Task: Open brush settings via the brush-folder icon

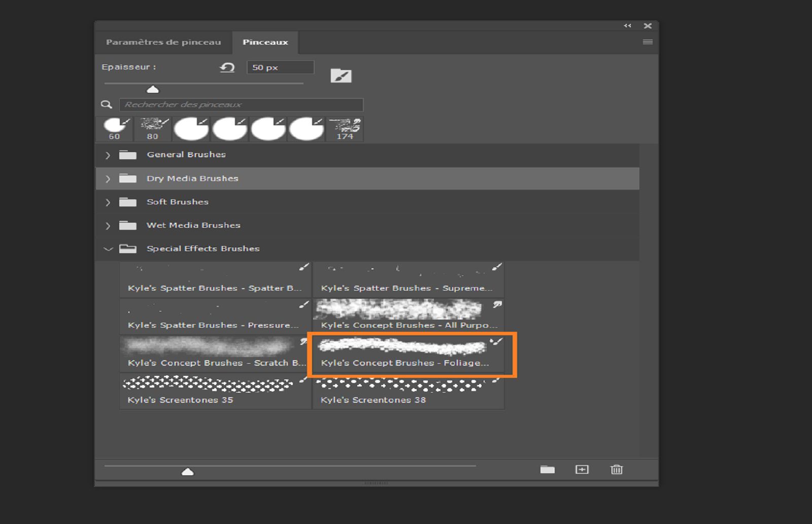Action: tap(341, 76)
